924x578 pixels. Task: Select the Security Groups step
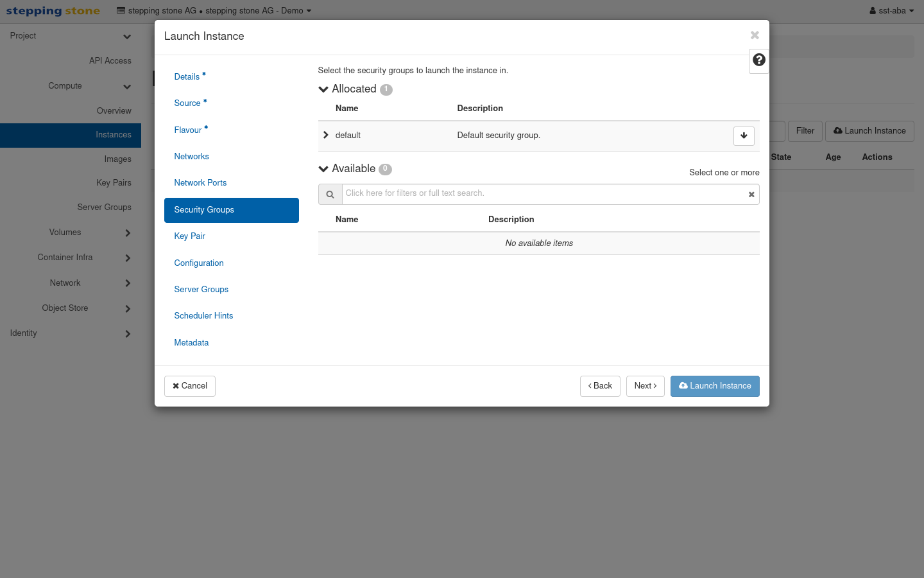232,210
